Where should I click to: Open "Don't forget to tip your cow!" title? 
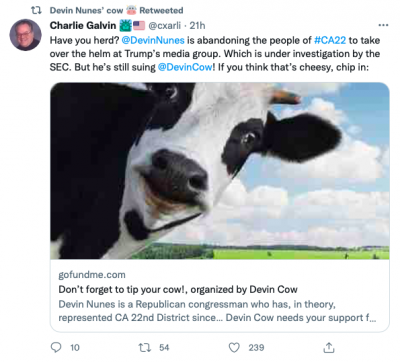[178, 289]
